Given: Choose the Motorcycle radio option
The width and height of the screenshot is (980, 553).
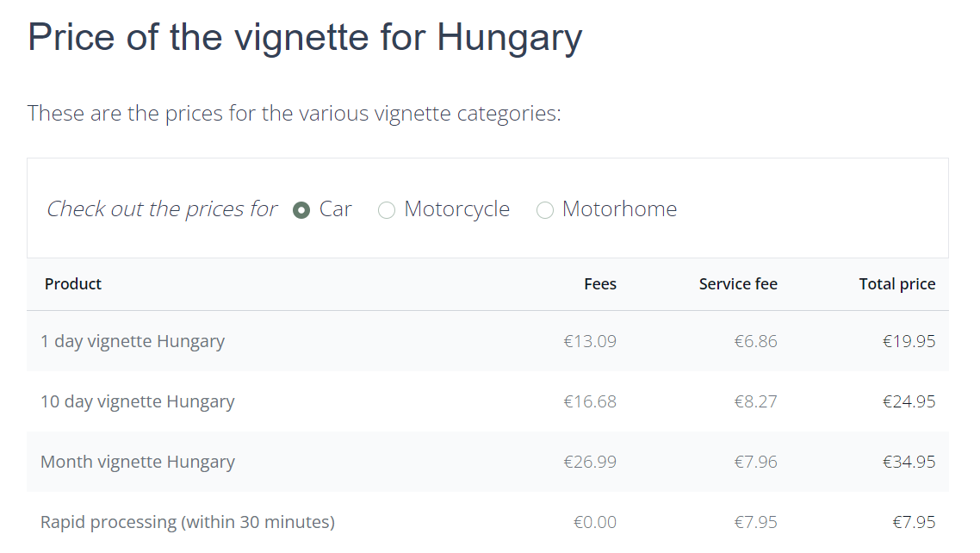Looking at the screenshot, I should pyautogui.click(x=387, y=210).
